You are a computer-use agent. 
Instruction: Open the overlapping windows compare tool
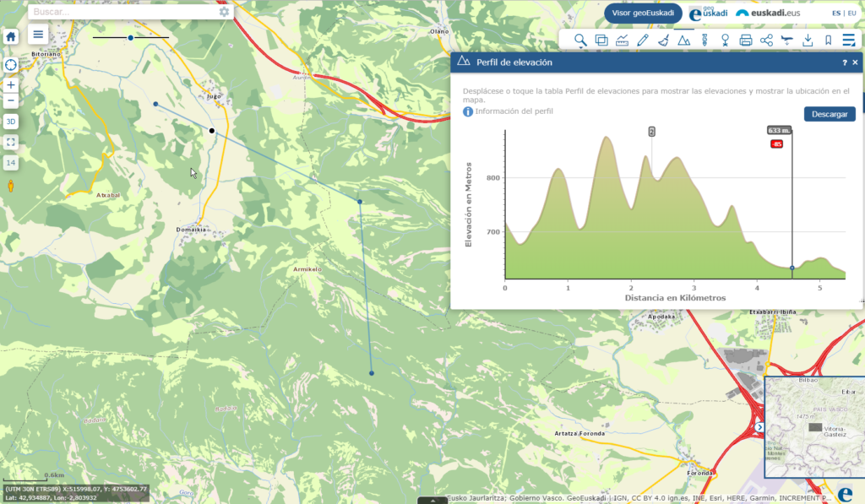[x=601, y=41]
